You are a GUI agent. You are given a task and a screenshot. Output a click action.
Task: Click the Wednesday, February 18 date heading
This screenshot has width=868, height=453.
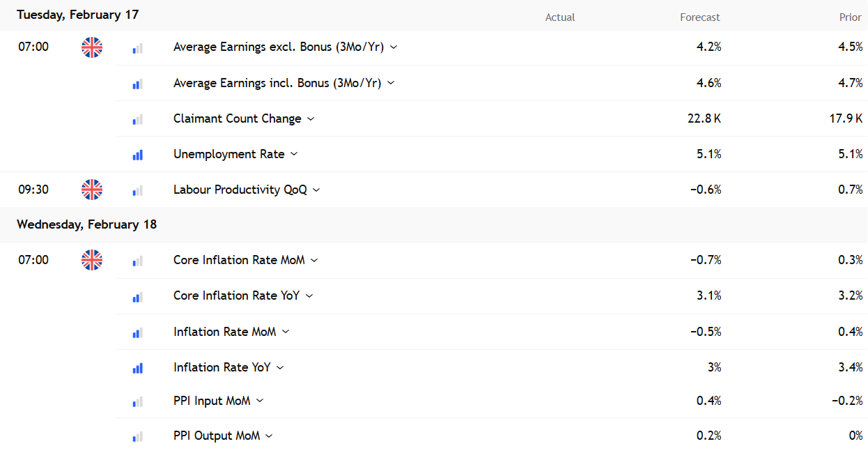tap(87, 224)
